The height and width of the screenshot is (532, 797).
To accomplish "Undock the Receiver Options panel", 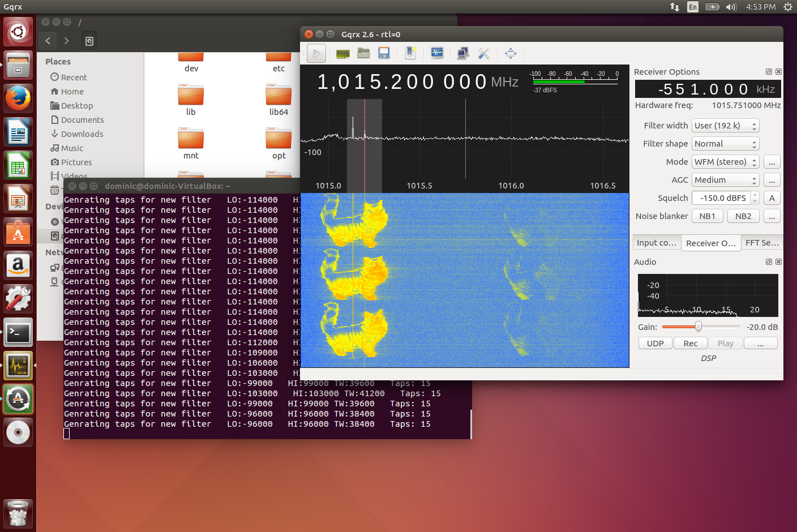I will pyautogui.click(x=769, y=72).
